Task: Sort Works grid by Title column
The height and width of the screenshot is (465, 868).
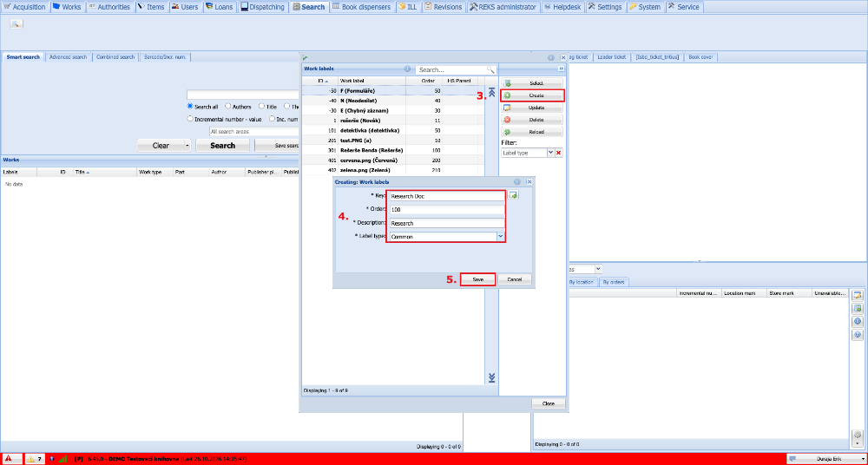Action: [105, 172]
